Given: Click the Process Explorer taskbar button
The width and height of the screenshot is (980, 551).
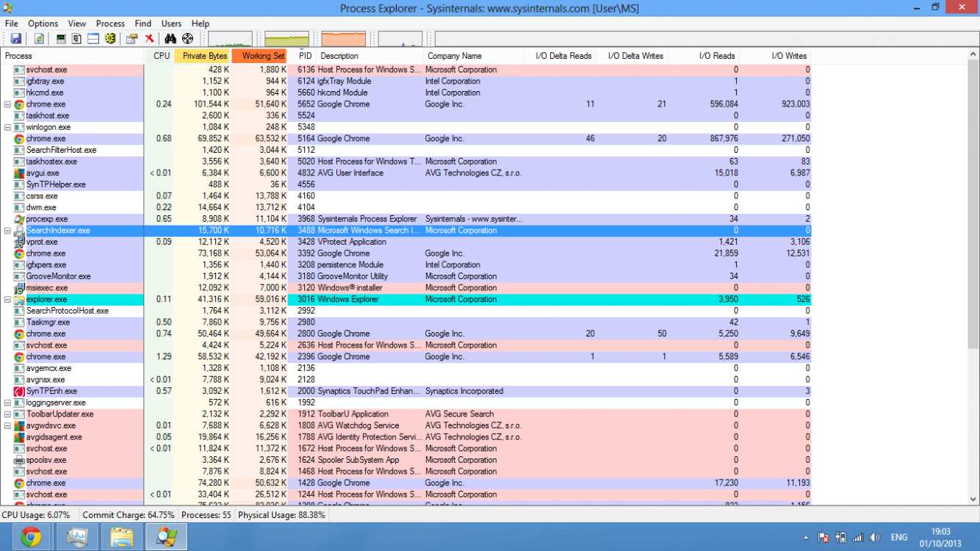Looking at the screenshot, I should pos(167,537).
